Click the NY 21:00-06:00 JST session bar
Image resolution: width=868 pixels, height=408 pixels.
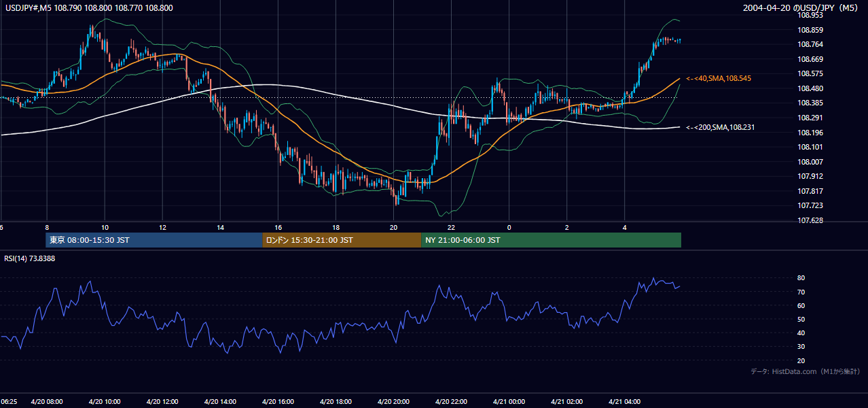[x=551, y=240]
